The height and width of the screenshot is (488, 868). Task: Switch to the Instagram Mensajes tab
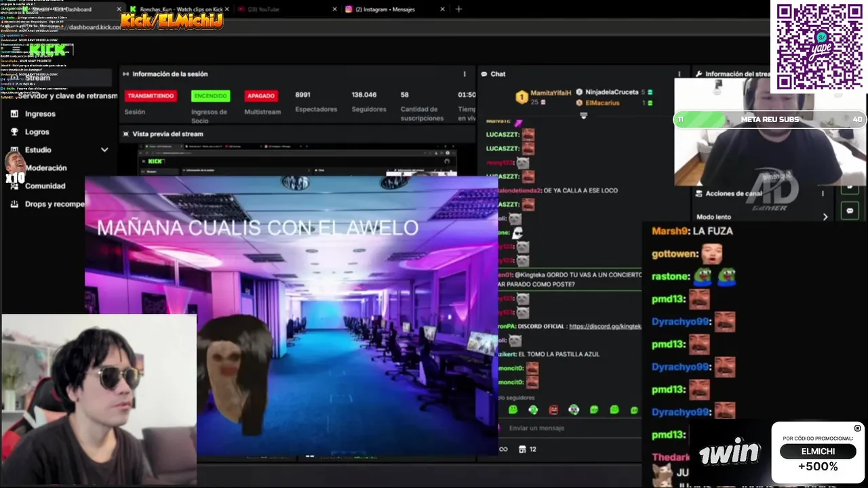(393, 9)
